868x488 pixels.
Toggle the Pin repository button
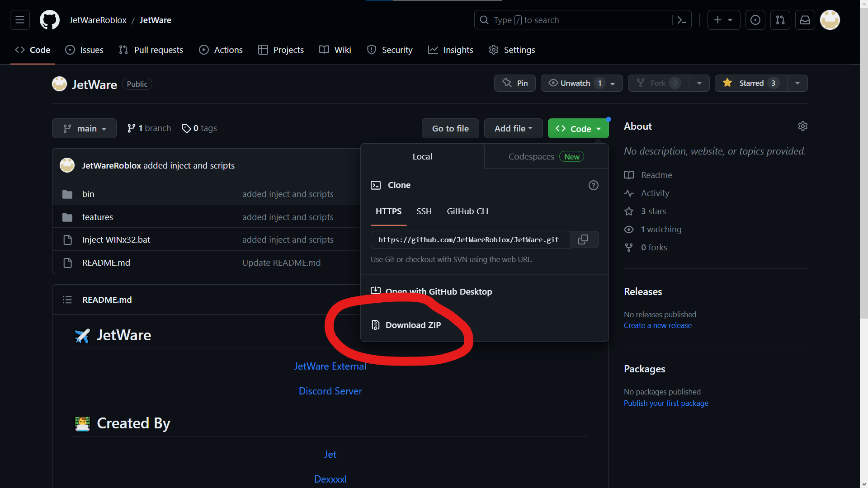(x=515, y=83)
